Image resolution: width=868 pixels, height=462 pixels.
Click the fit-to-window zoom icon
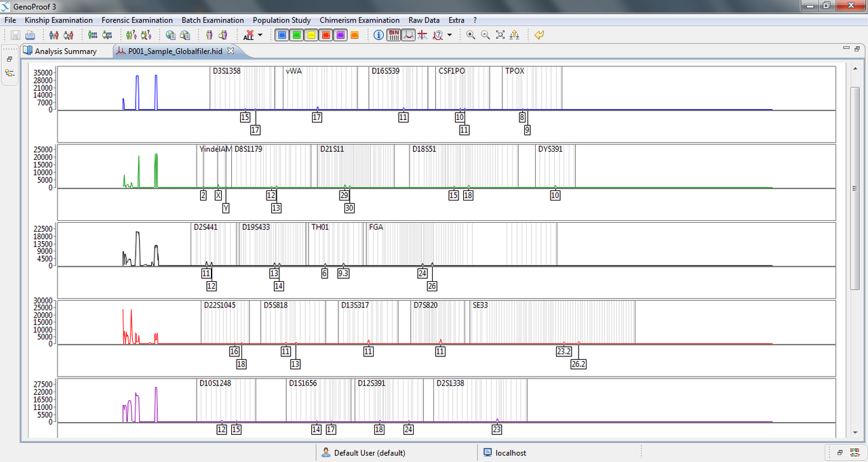point(500,35)
